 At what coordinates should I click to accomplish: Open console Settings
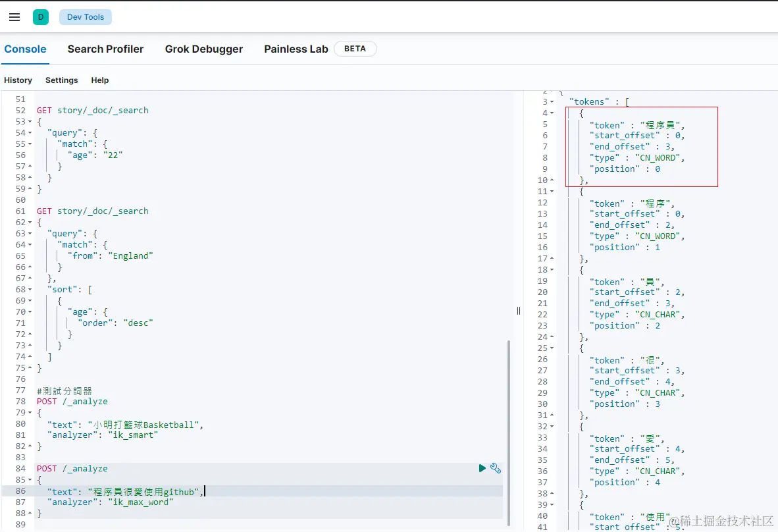click(x=61, y=80)
